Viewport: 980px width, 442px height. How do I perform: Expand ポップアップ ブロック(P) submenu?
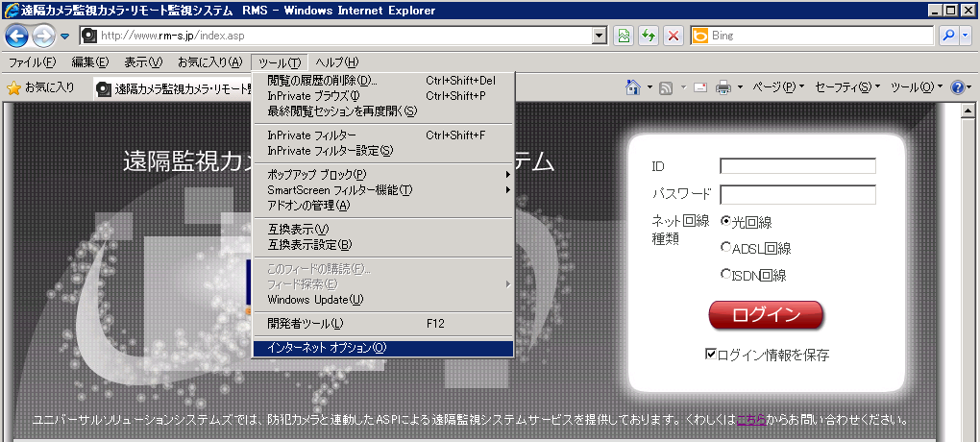point(382,175)
